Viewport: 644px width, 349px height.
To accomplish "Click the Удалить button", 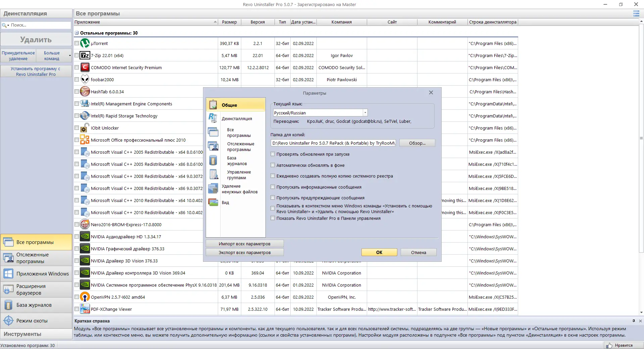I will 36,40.
